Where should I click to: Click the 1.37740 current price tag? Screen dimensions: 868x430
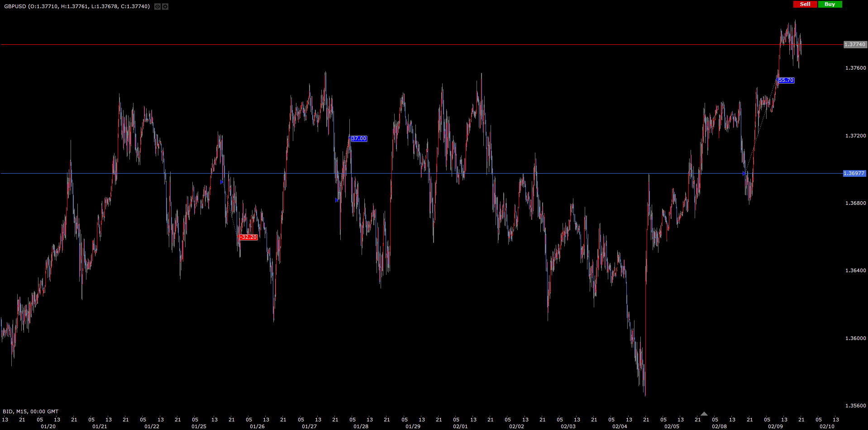click(855, 44)
